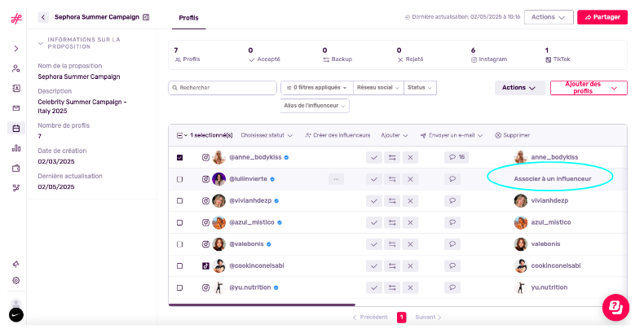Accept the @anne_bodykiss profile with checkmark
Viewport: 644px width, 333px height.
[x=373, y=157]
